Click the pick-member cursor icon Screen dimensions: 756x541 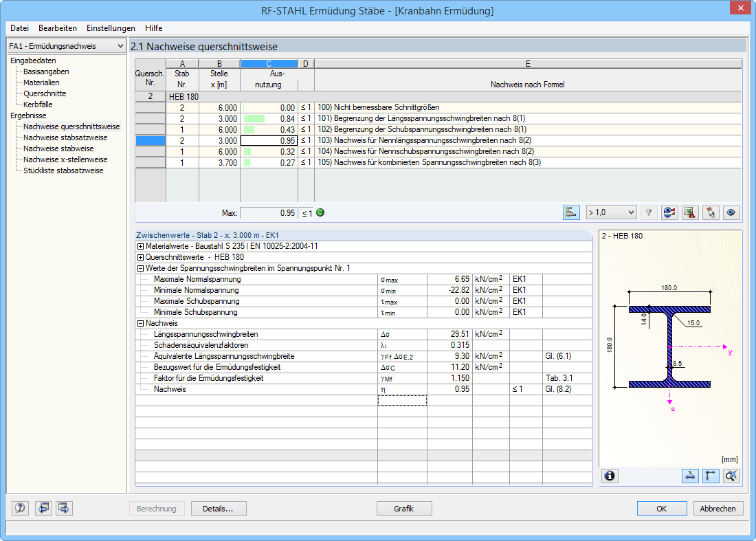[x=711, y=212]
